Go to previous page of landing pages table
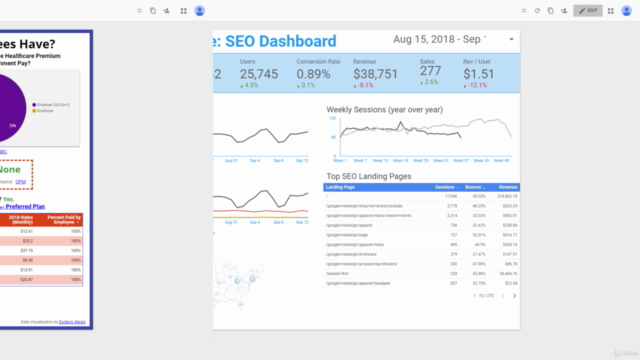This screenshot has height=360, width=640. pos(503,296)
